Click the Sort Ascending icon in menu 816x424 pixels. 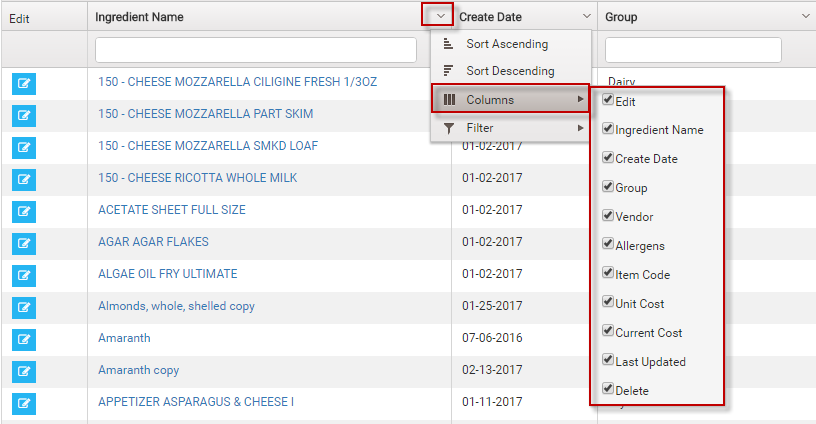click(449, 44)
